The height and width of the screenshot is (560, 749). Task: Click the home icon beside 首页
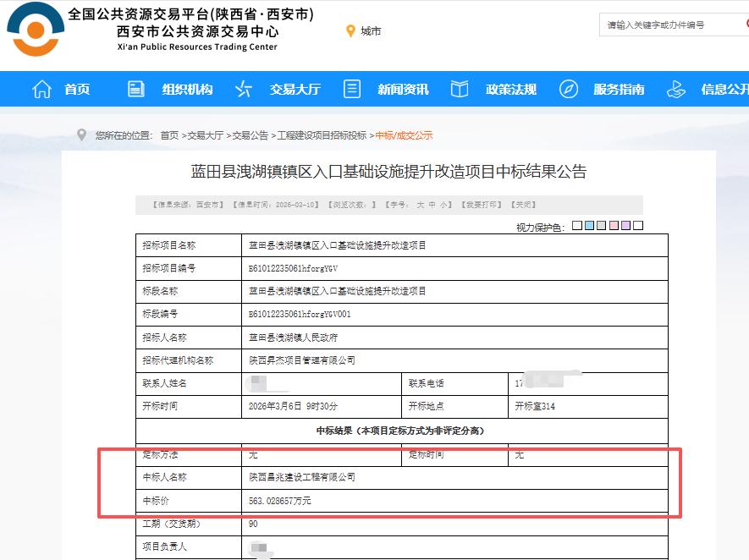click(41, 89)
